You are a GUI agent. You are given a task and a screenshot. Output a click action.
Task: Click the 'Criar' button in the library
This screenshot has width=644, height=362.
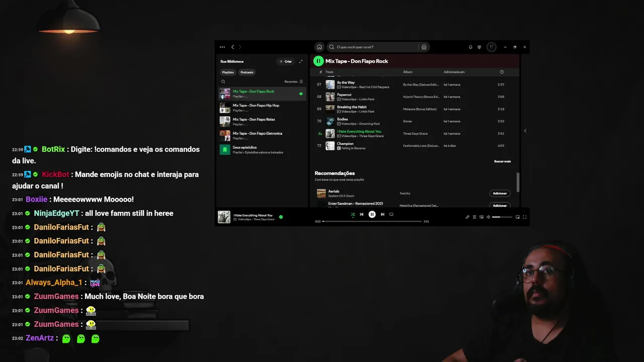tap(286, 61)
